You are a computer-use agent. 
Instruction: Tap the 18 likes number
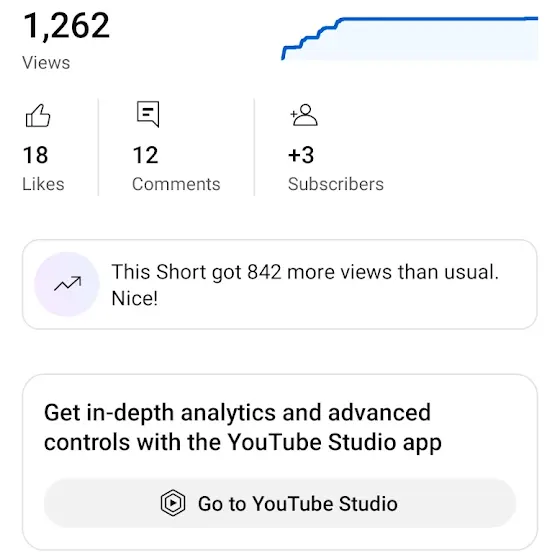[35, 155]
